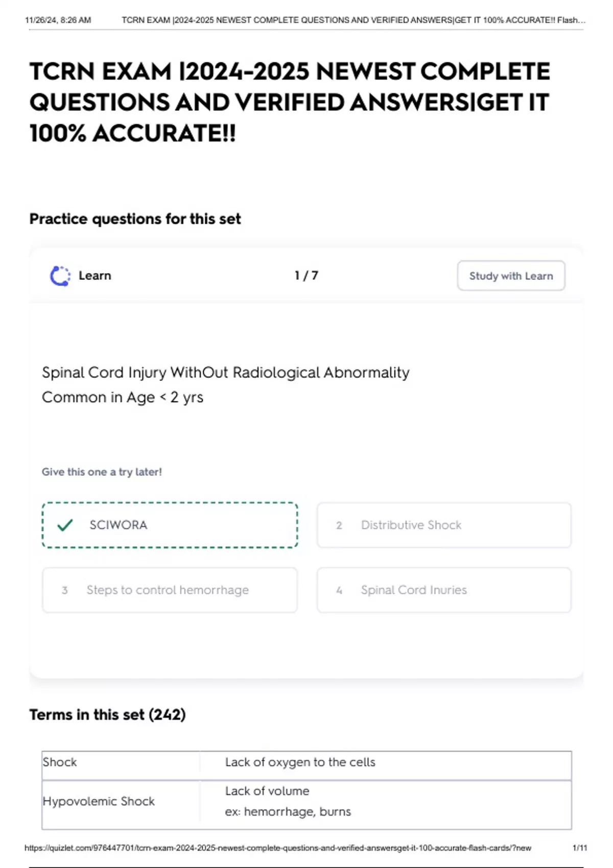Click the 'Terms in this set (242)' heading
This screenshot has width=613, height=868.
coord(107,715)
